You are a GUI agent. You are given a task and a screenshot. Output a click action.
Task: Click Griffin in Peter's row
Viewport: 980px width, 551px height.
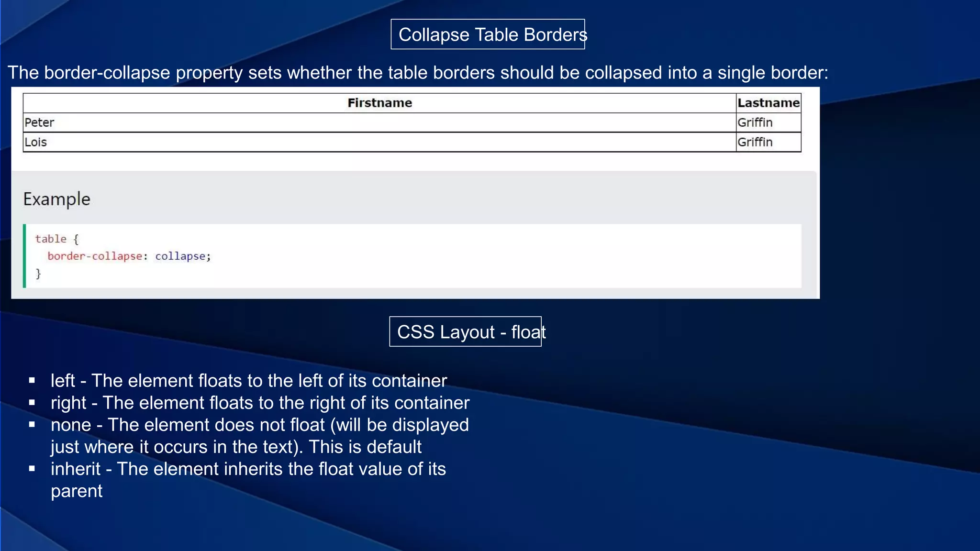click(755, 122)
